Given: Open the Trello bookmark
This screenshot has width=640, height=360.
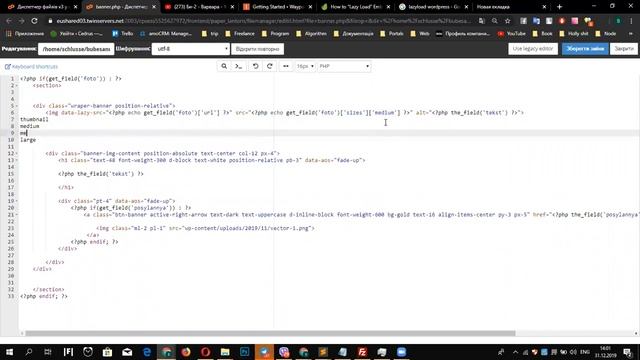Looking at the screenshot, I should click(122, 34).
